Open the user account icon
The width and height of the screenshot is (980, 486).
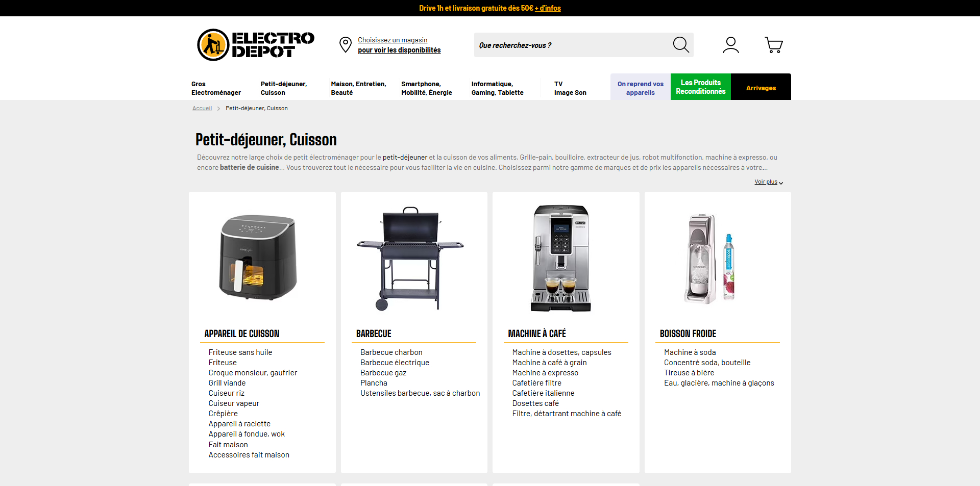[x=730, y=45]
